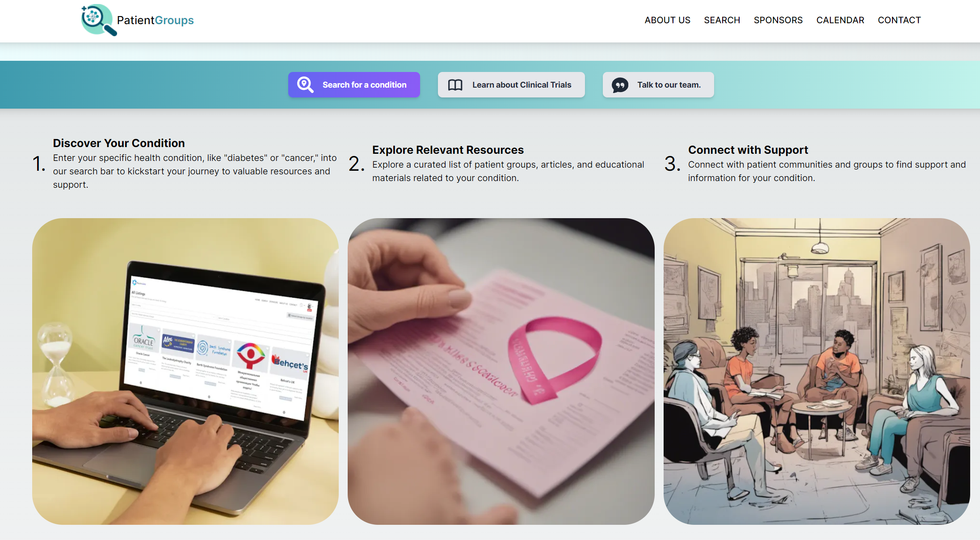Image resolution: width=980 pixels, height=540 pixels.
Task: Open the Sponsors navigation link
Action: pos(778,20)
